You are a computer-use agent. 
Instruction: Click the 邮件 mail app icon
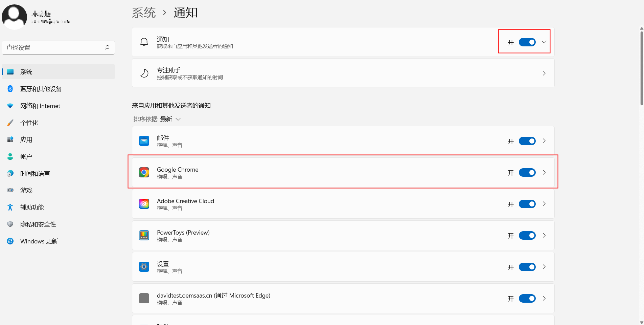tap(144, 141)
